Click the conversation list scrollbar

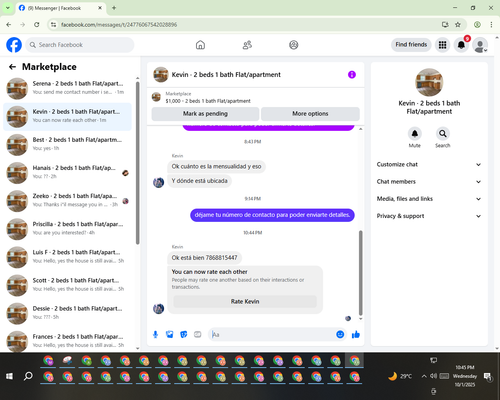point(137,163)
